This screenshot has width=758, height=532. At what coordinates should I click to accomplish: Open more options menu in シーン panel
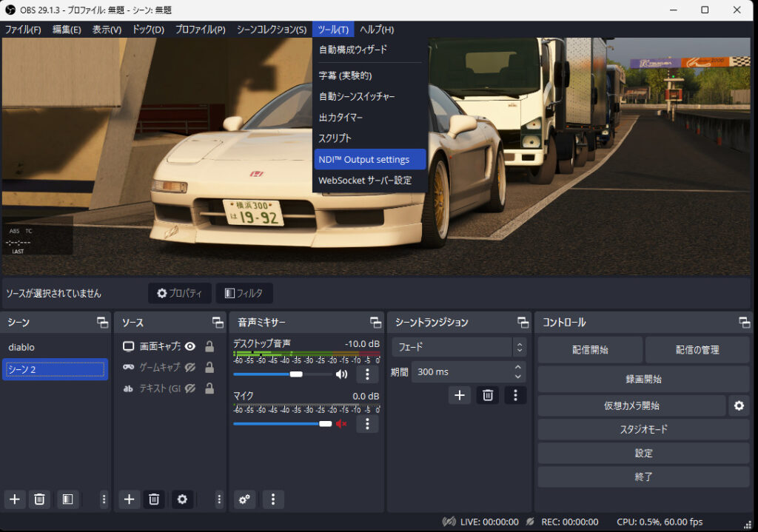pos(104,499)
